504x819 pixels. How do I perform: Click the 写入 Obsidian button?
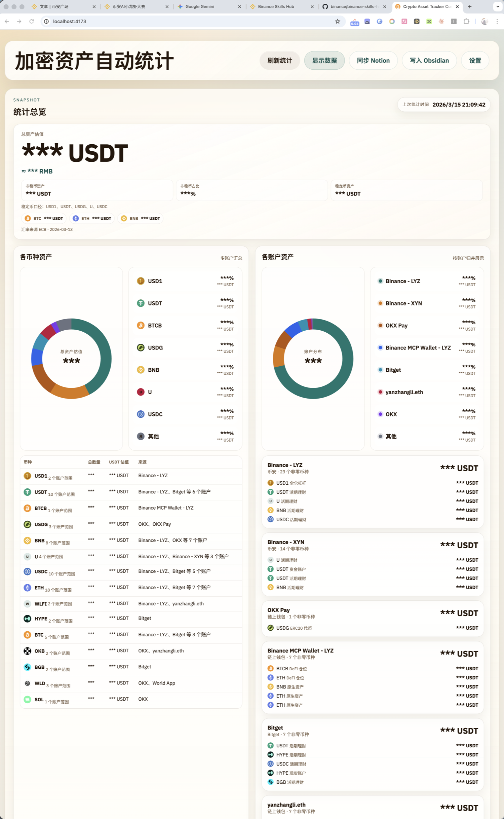[x=429, y=61]
